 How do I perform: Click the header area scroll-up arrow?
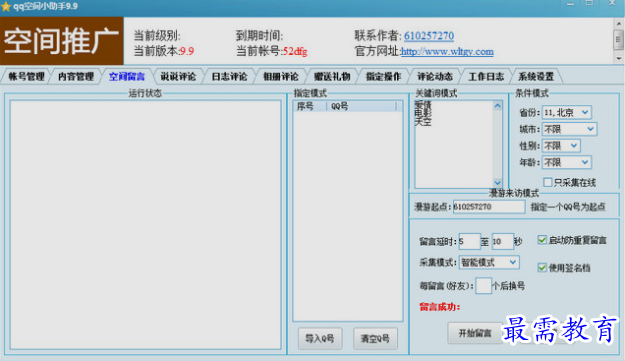pyautogui.click(x=619, y=24)
